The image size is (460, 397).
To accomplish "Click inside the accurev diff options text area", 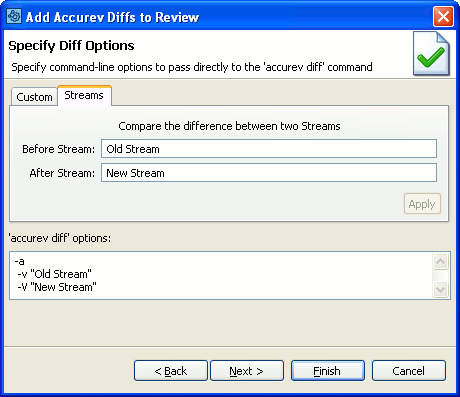I will point(221,275).
